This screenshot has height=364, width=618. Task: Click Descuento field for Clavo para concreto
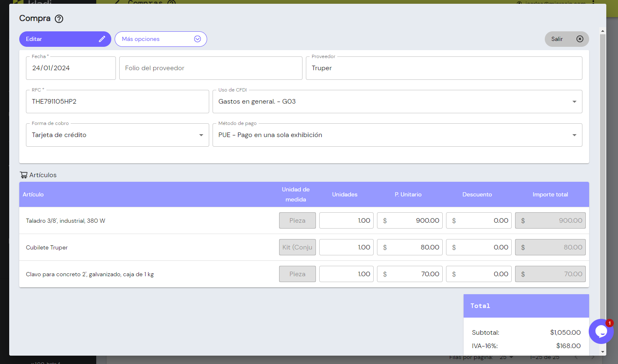point(478,274)
